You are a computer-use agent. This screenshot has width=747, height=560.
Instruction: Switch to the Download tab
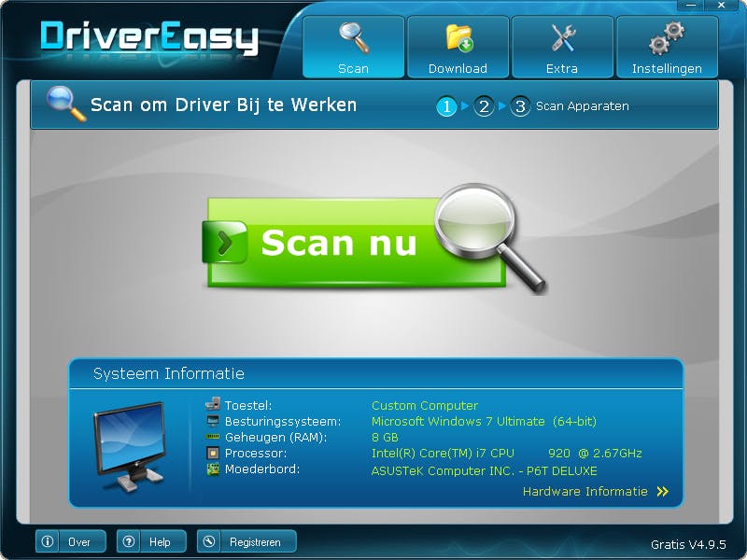click(x=458, y=47)
